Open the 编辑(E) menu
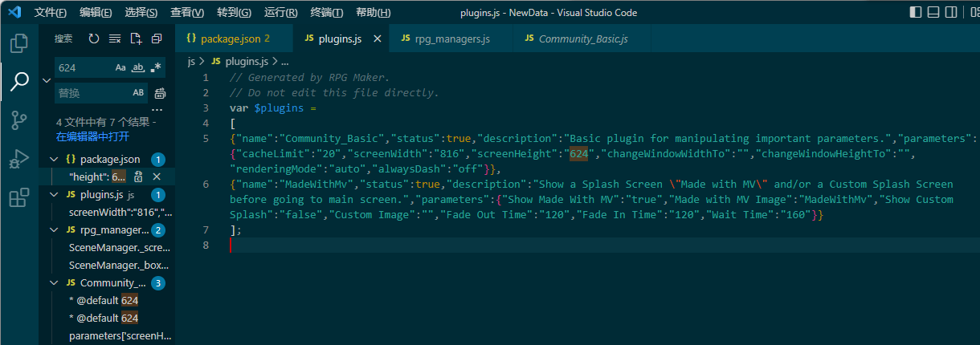This screenshot has width=980, height=345. (x=96, y=13)
